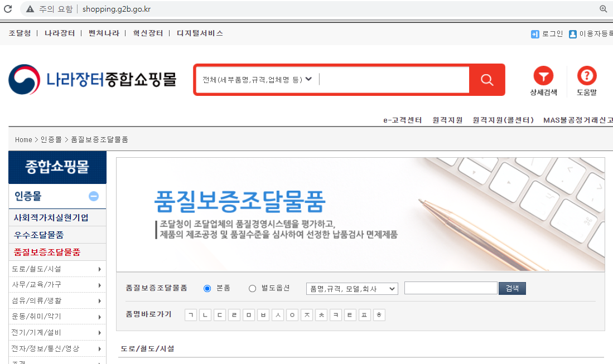
Task: Jump to product names starting ㅋ
Action: point(336,315)
